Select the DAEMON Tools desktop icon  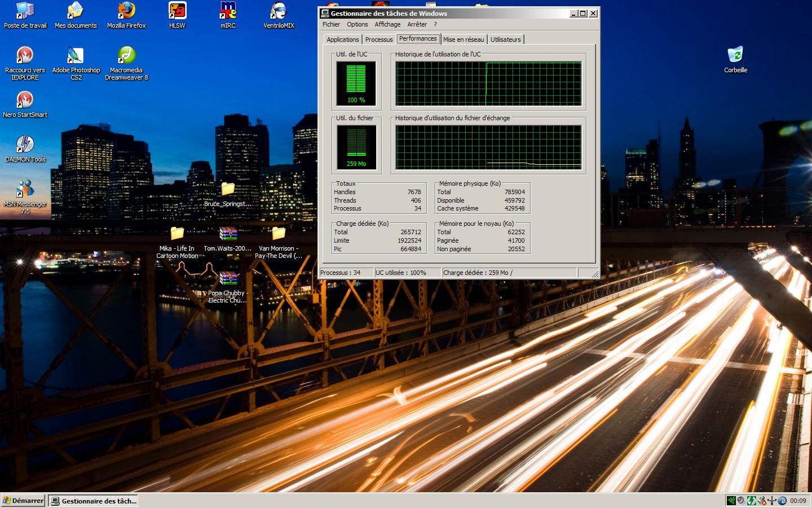(25, 145)
